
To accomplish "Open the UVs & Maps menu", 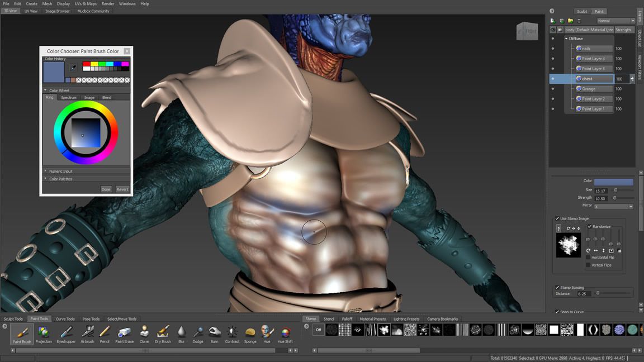I will [x=84, y=3].
